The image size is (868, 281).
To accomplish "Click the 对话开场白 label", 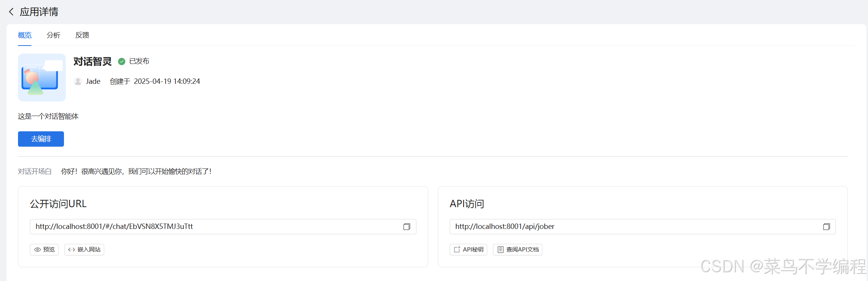I will pyautogui.click(x=35, y=172).
